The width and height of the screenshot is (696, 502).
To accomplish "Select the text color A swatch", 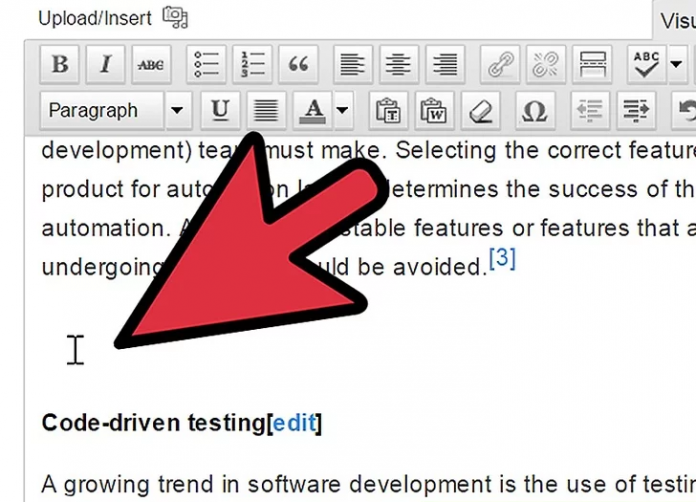I will (x=314, y=110).
